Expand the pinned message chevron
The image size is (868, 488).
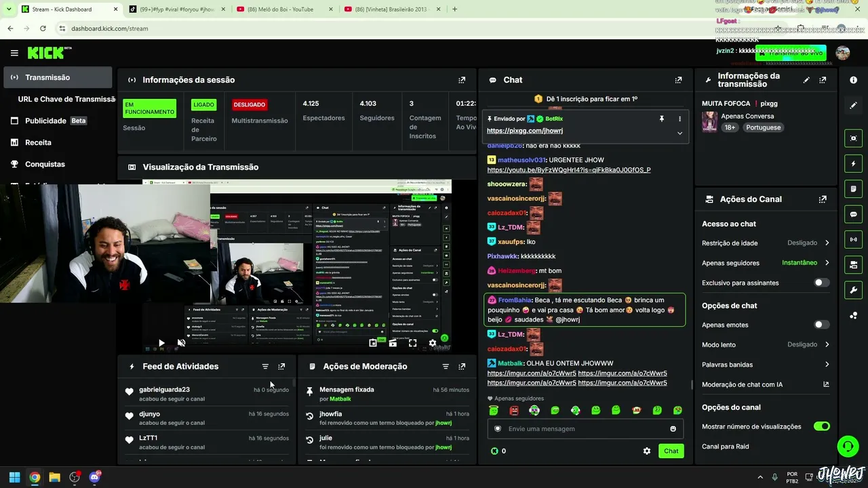[x=679, y=133]
